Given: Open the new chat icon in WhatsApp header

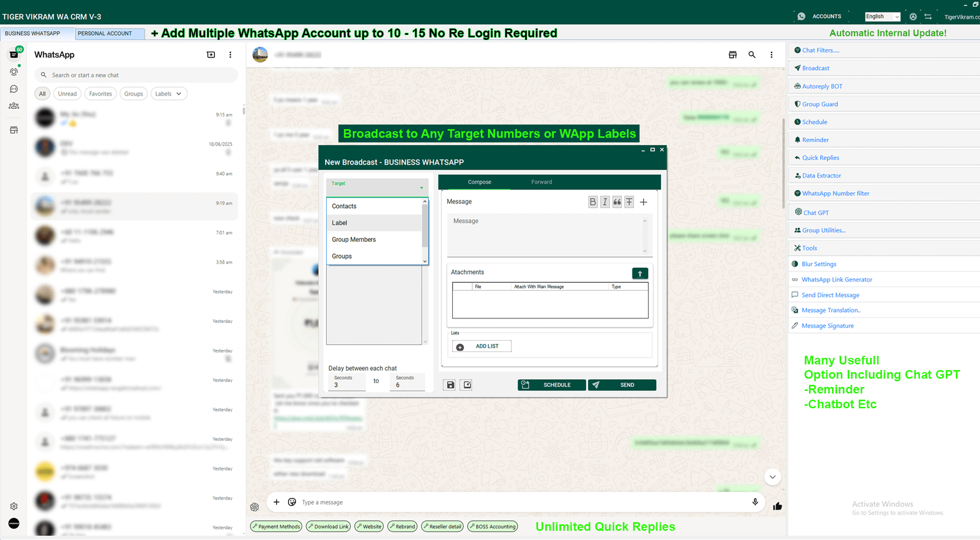Looking at the screenshot, I should click(211, 55).
